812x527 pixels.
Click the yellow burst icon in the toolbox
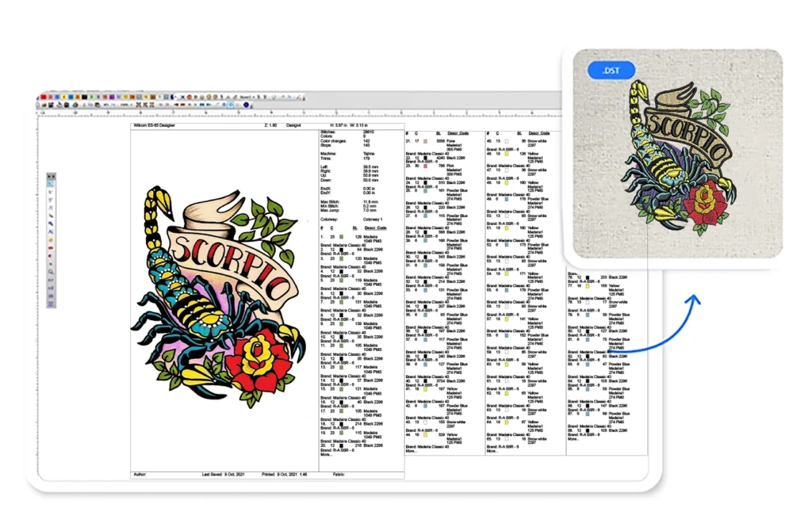tap(51, 239)
